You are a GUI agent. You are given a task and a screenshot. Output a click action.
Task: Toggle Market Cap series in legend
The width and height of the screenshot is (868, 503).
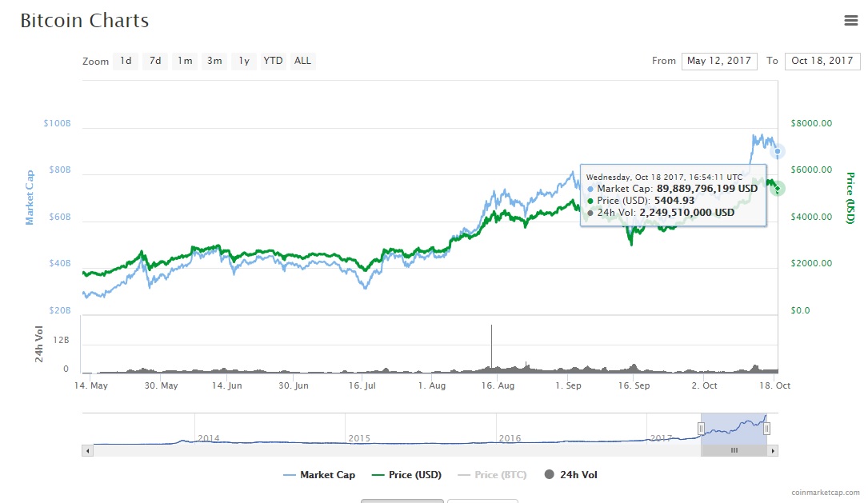319,475
